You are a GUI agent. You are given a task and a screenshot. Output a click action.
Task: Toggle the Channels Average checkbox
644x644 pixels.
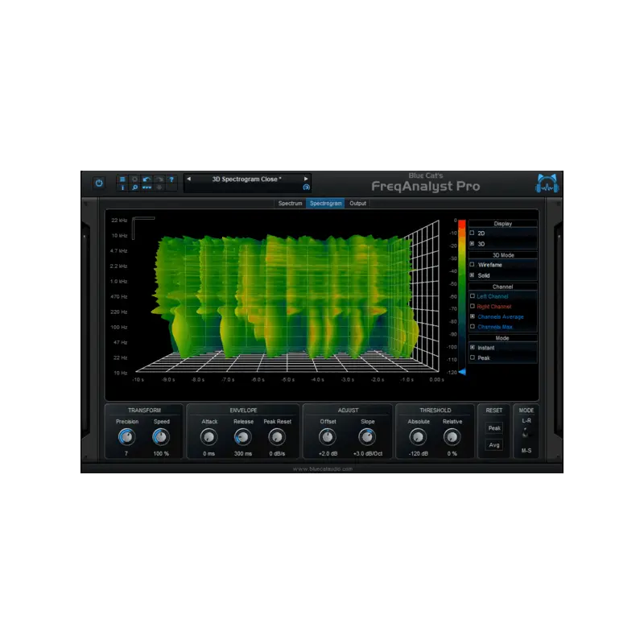473,316
